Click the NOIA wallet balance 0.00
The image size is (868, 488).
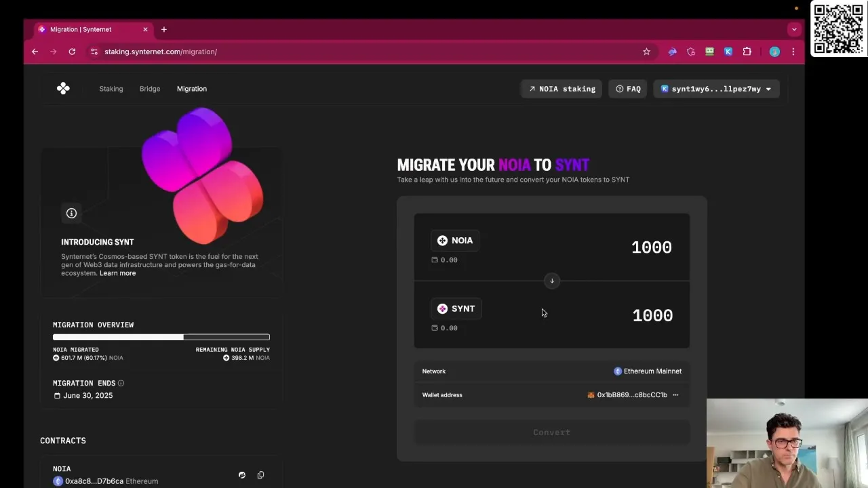coord(445,260)
